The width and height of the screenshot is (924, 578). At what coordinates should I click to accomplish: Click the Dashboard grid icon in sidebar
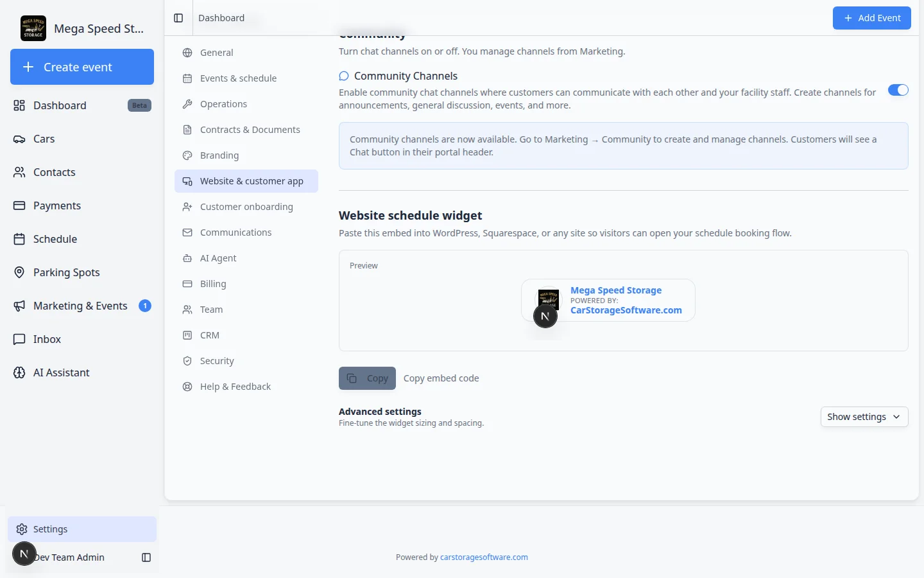(x=19, y=105)
